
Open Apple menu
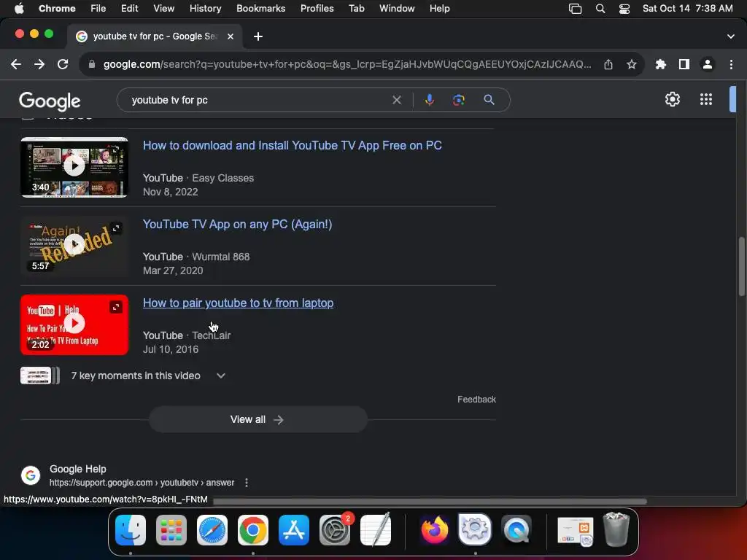point(19,9)
